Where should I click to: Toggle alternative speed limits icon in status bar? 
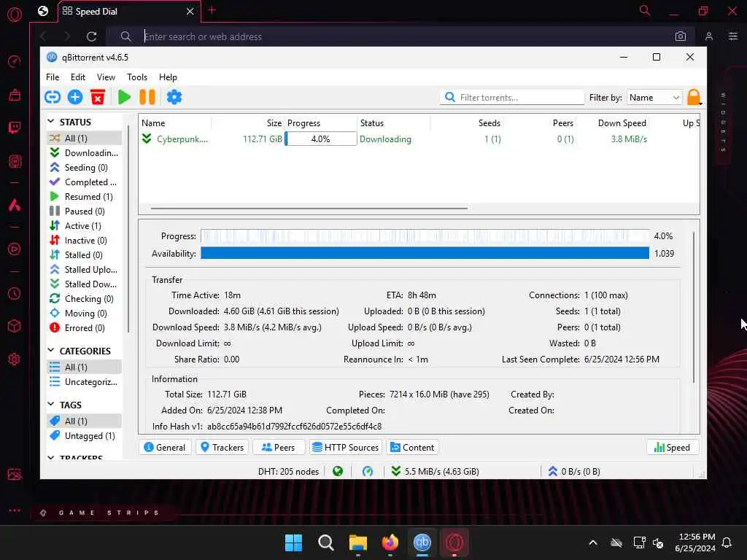tap(368, 472)
